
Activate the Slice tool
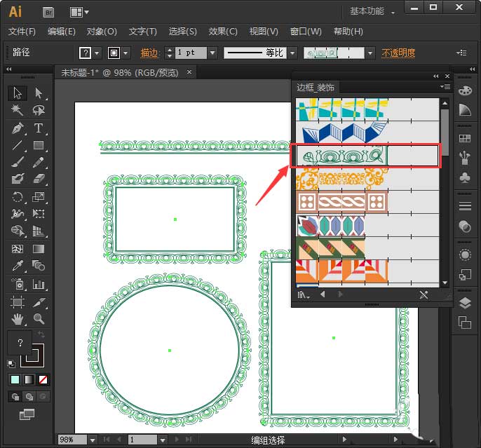(x=39, y=302)
